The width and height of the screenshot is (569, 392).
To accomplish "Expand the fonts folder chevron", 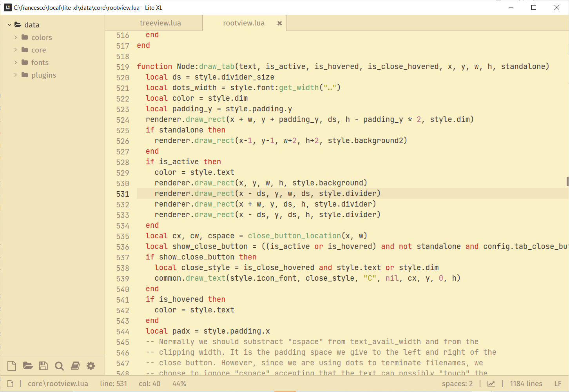I will (x=16, y=62).
